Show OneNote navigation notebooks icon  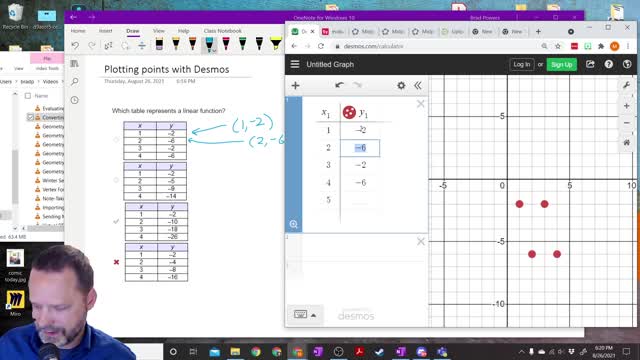75,64
